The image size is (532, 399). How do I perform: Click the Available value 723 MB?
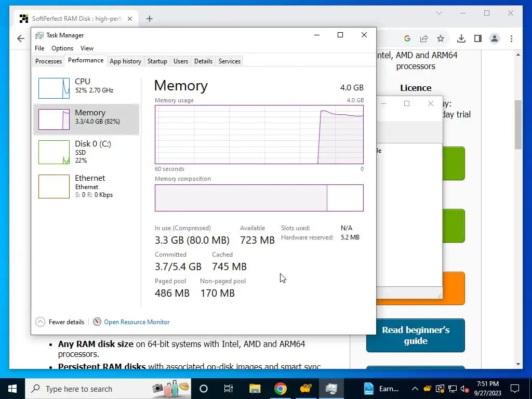[257, 240]
